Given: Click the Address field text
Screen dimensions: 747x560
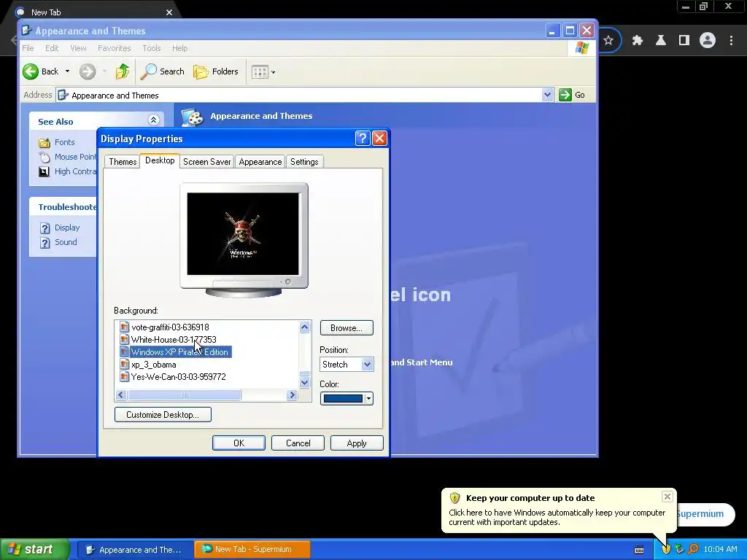Looking at the screenshot, I should pyautogui.click(x=115, y=96).
